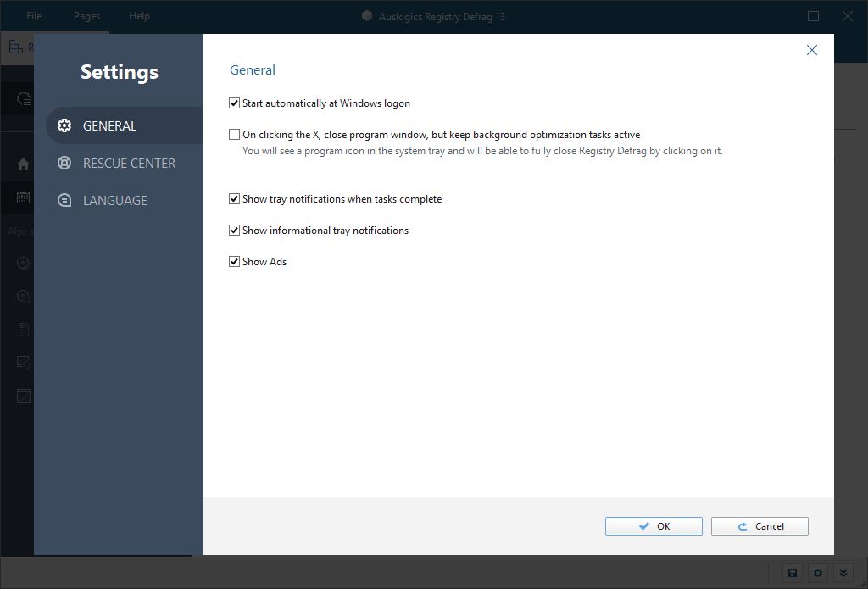Close the Settings dialog with the X
Viewport: 868px width, 589px height.
point(811,50)
